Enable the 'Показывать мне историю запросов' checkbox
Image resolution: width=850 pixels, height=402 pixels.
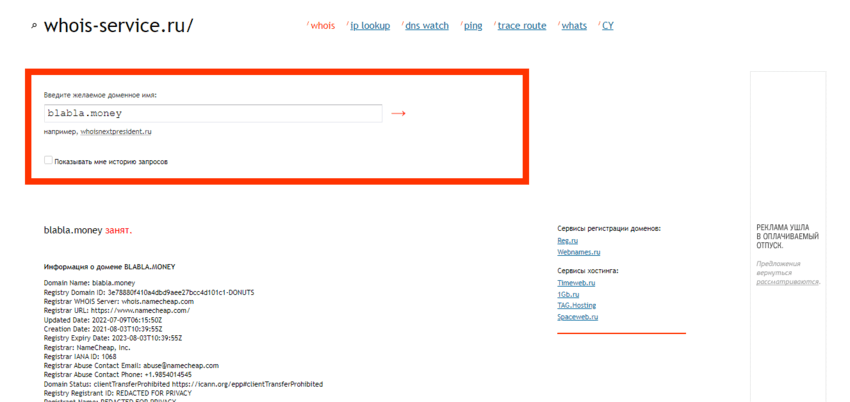click(49, 160)
